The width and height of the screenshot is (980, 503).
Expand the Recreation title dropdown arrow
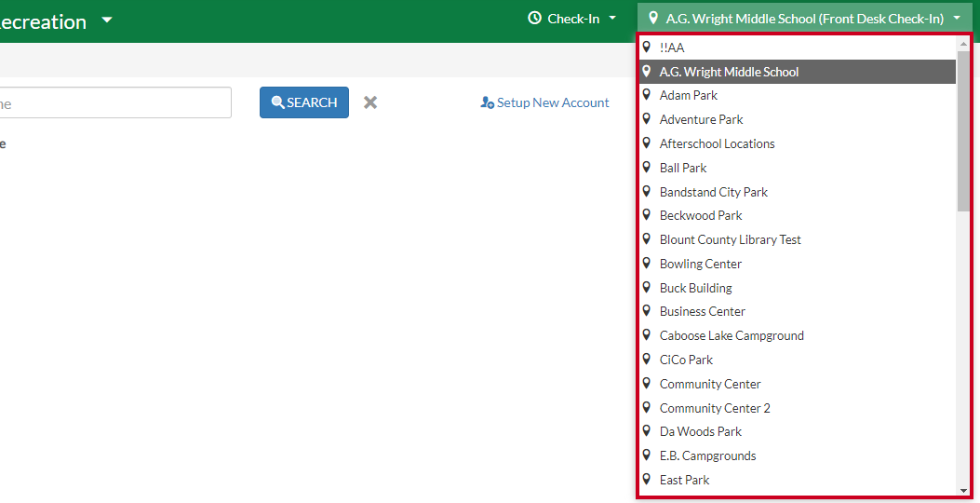tap(107, 20)
